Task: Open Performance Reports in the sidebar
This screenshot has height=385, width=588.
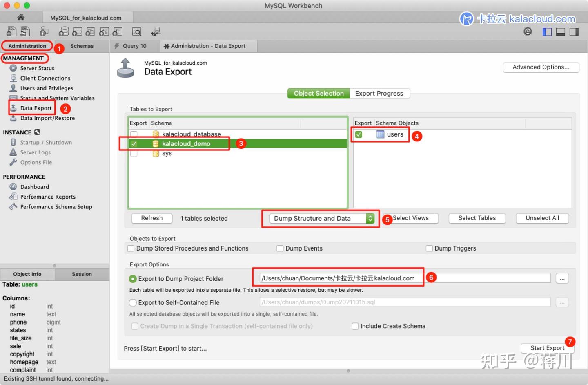Action: 48,197
